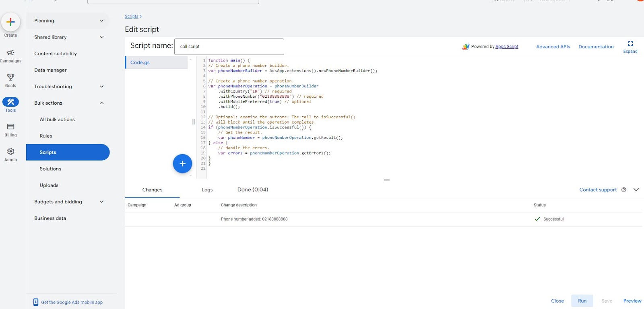644x309 pixels.
Task: Click the Close button
Action: 557,301
